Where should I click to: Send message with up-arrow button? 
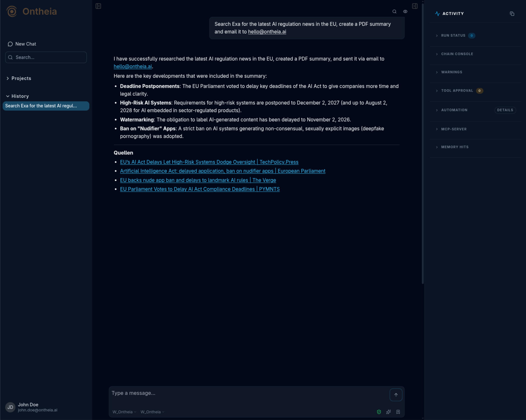(396, 395)
